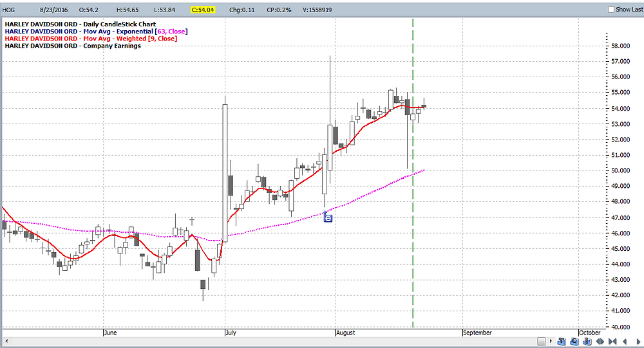The height and width of the screenshot is (348, 644).
Task: Click the low value L:53.84
Action: tap(165, 10)
